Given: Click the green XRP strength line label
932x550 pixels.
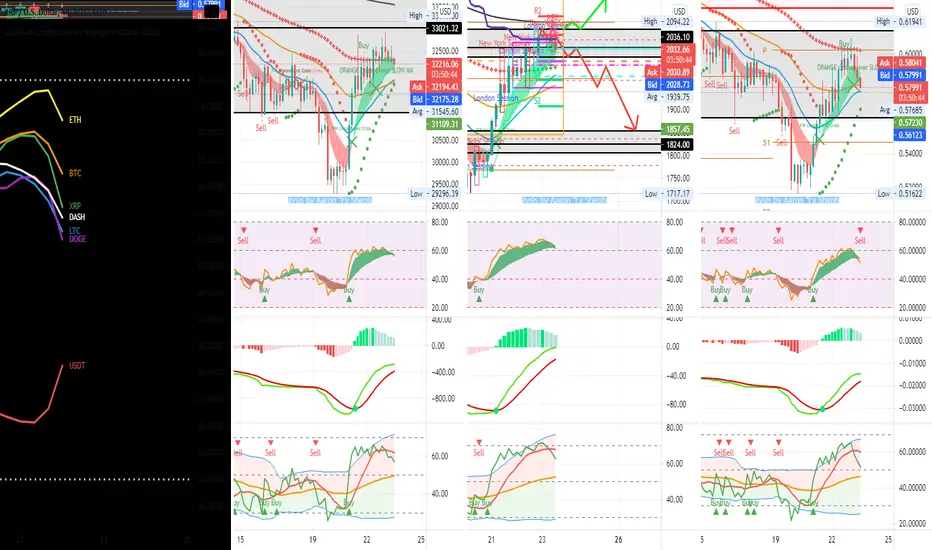Looking at the screenshot, I should (75, 206).
